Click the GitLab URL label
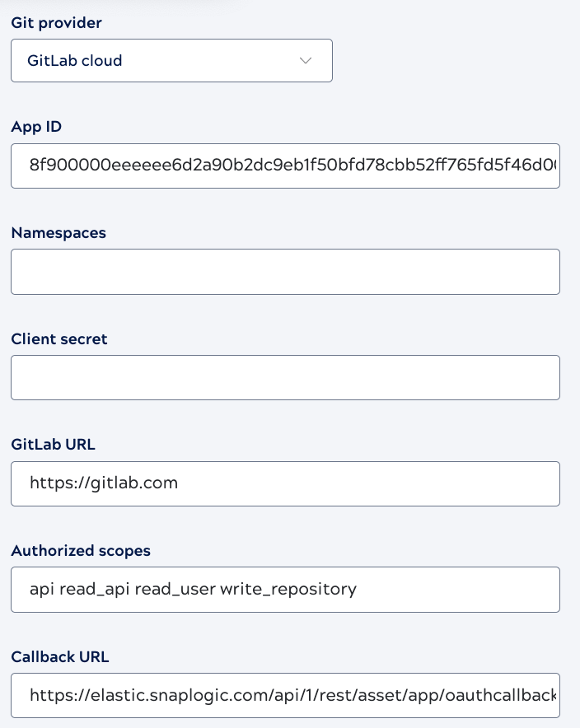 (52, 445)
